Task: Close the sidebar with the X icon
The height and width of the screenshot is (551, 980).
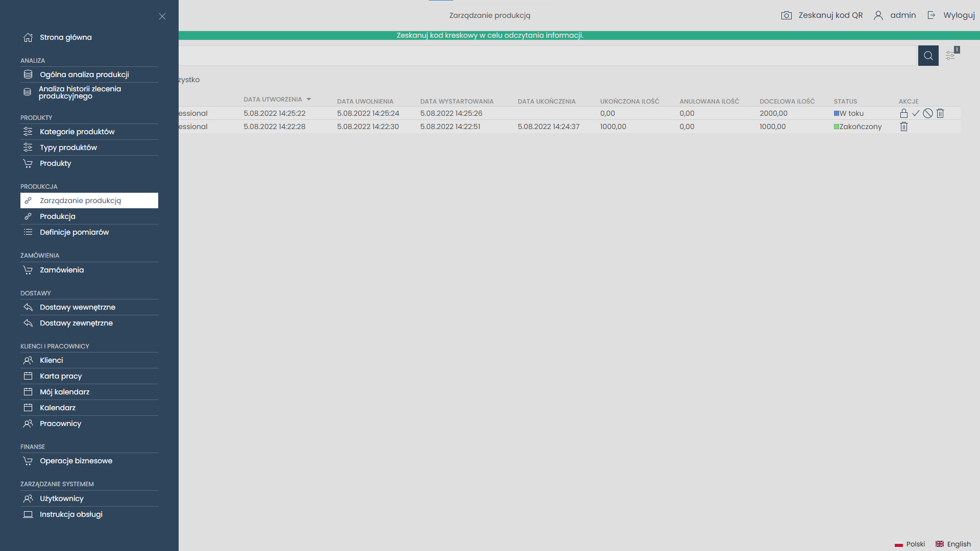Action: [162, 16]
